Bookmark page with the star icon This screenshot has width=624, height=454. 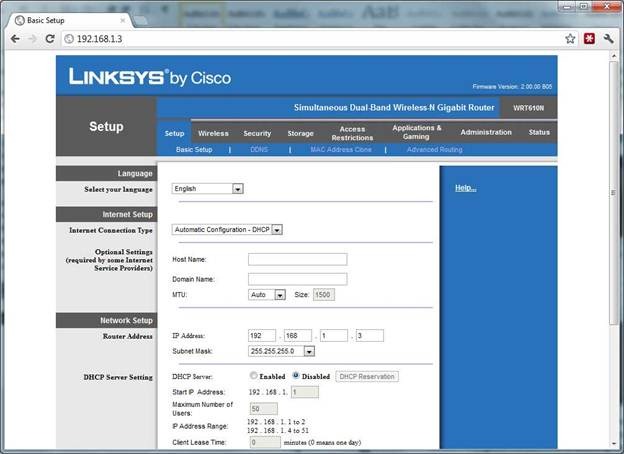(x=570, y=39)
